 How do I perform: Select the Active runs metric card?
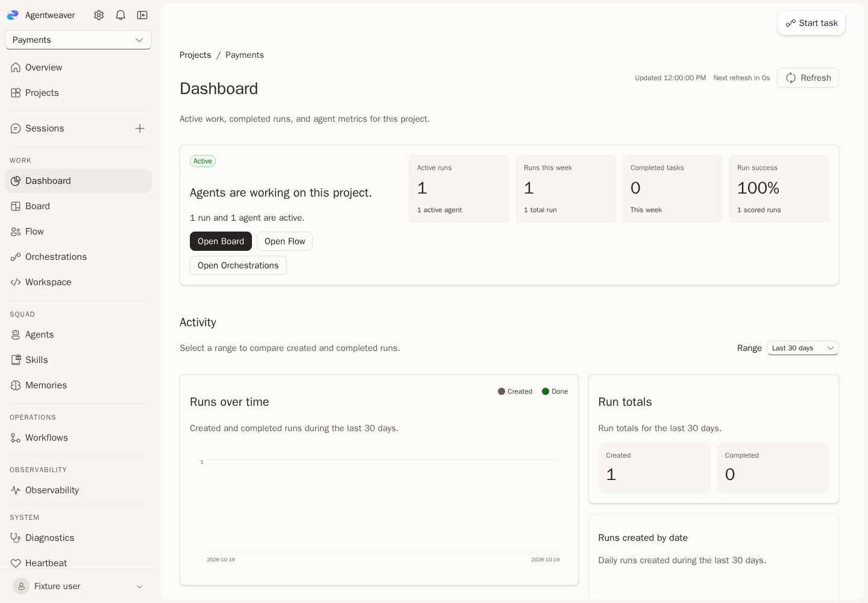click(459, 189)
